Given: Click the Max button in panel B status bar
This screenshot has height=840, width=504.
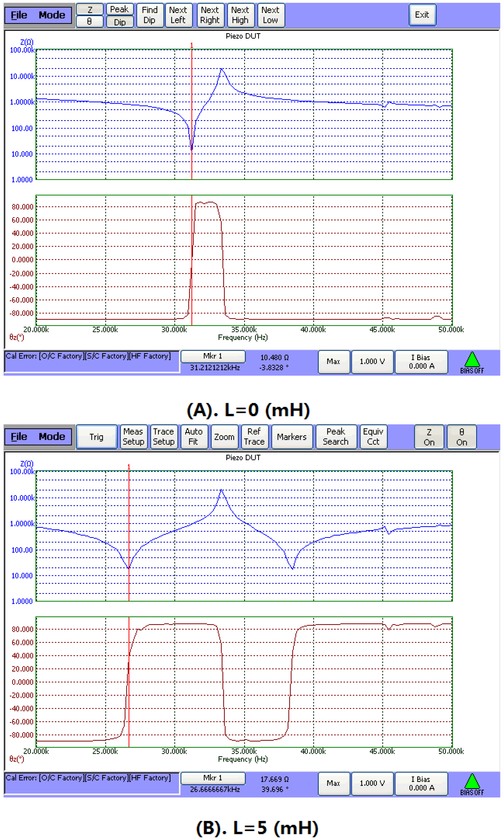Looking at the screenshot, I should [333, 784].
